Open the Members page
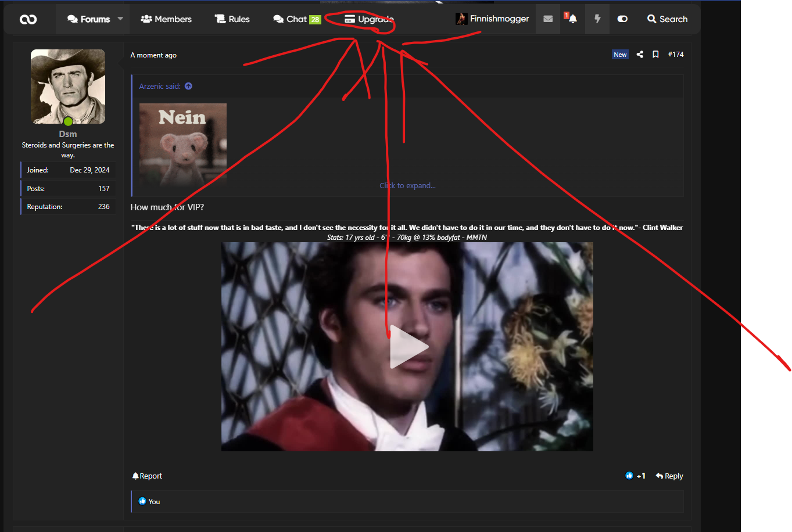Image resolution: width=792 pixels, height=532 pixels. pyautogui.click(x=166, y=19)
